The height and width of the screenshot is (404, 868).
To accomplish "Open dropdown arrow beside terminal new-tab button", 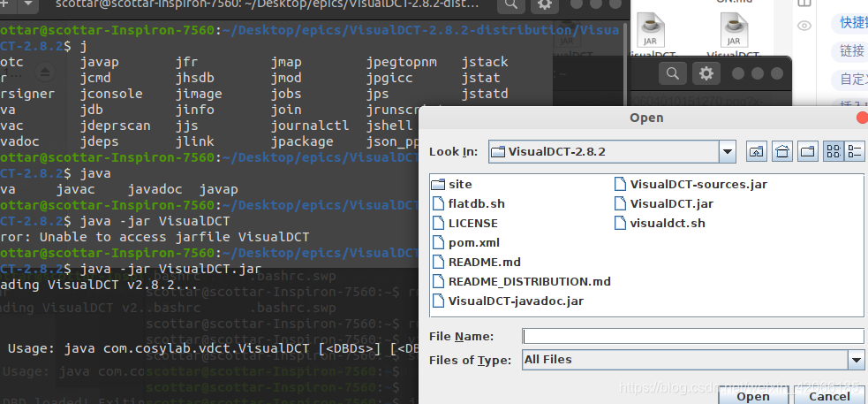I will pos(28,5).
